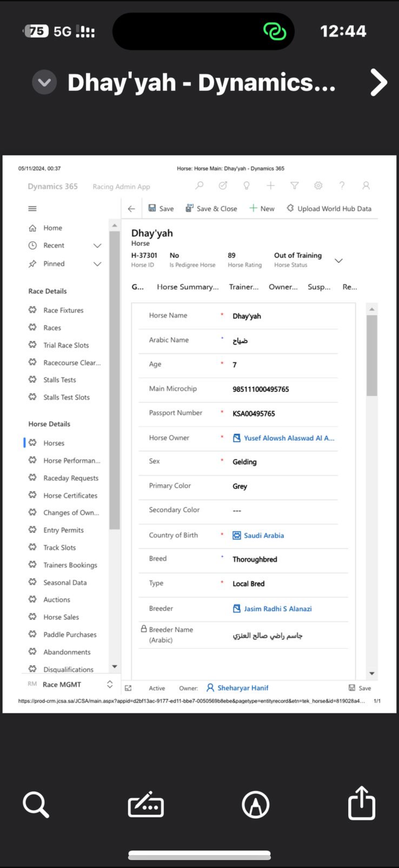The width and height of the screenshot is (399, 868).
Task: Tap the search magnifier icon in bottom toolbar
Action: (36, 805)
